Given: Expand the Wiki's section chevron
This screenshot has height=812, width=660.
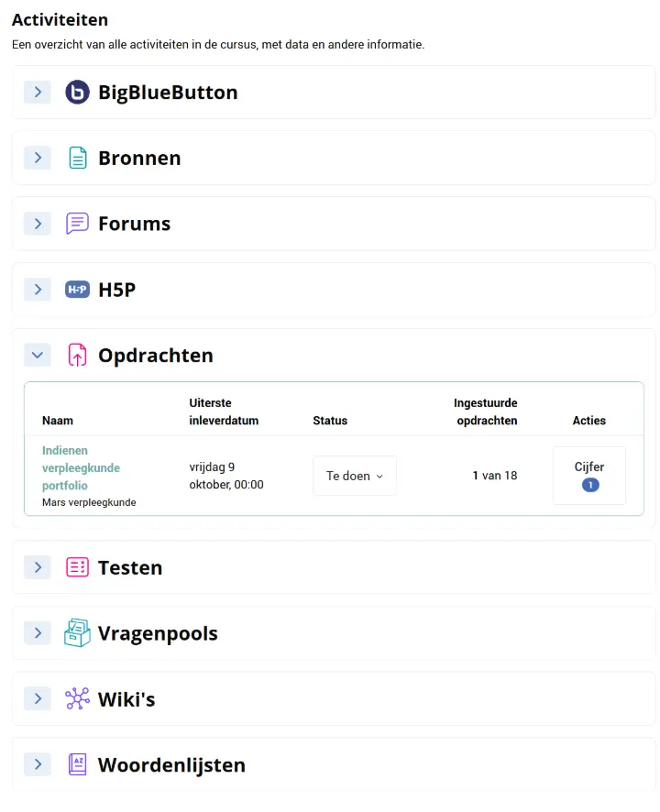Looking at the screenshot, I should click(x=37, y=699).
